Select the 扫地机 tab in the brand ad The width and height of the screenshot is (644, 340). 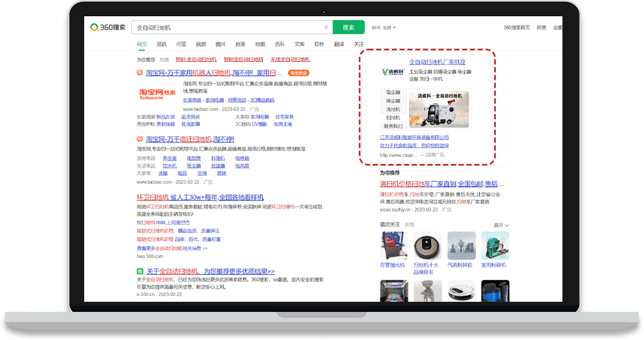tap(393, 118)
